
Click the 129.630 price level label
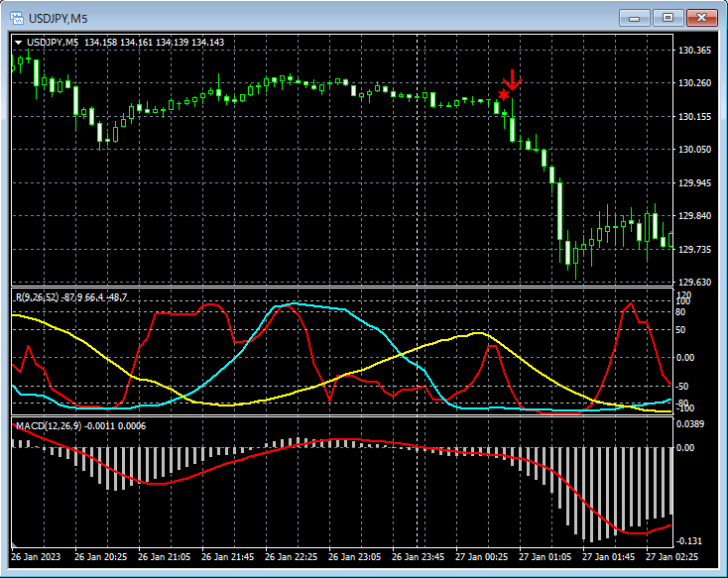coord(694,282)
